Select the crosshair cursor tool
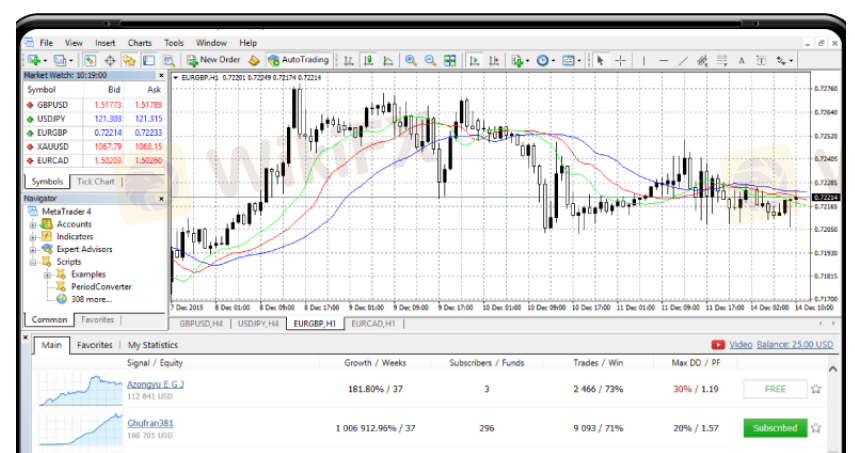Screen dimensions: 855x453 pos(621,60)
